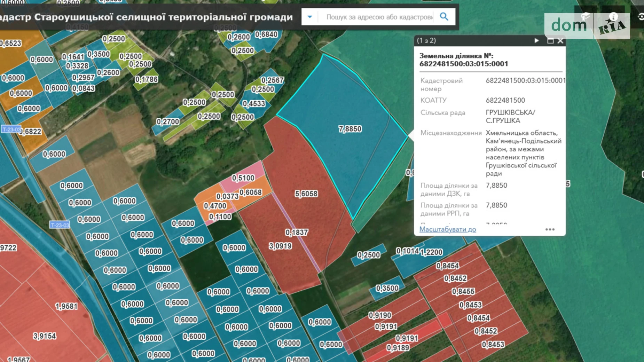Click the info (i) icon next to RIA logo
644x362 pixels.
tap(613, 16)
